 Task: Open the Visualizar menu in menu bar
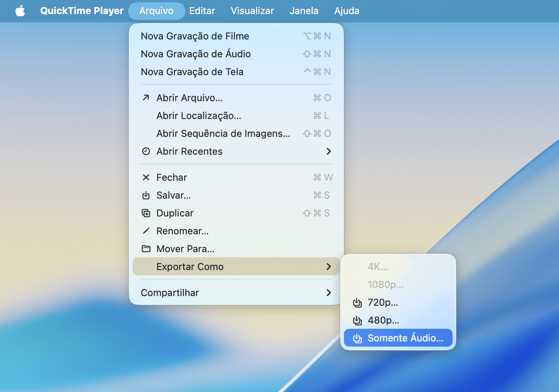(x=252, y=11)
